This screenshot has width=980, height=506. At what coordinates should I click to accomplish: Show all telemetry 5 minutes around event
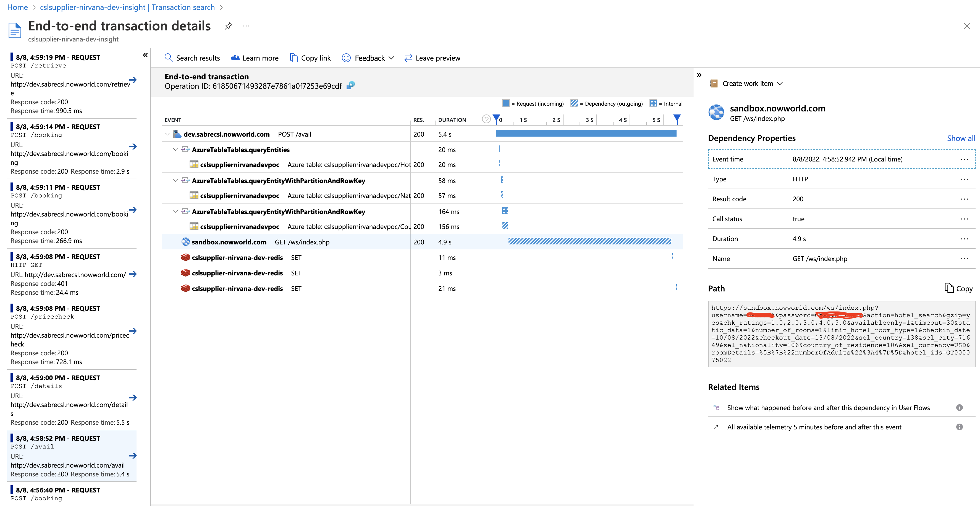814,427
